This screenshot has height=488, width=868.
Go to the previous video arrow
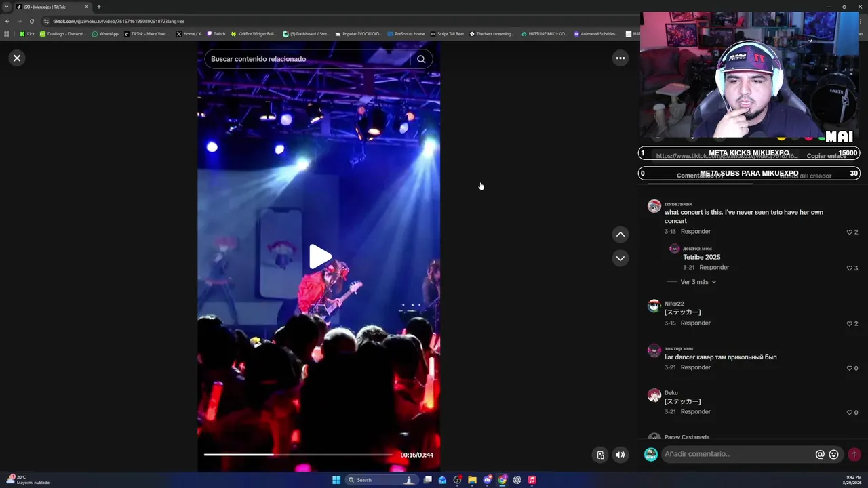[x=620, y=235]
